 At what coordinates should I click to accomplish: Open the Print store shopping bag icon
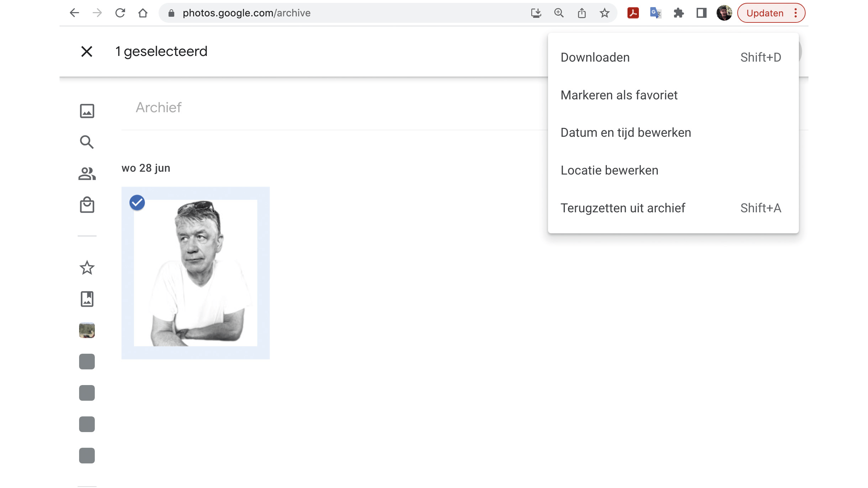(87, 205)
